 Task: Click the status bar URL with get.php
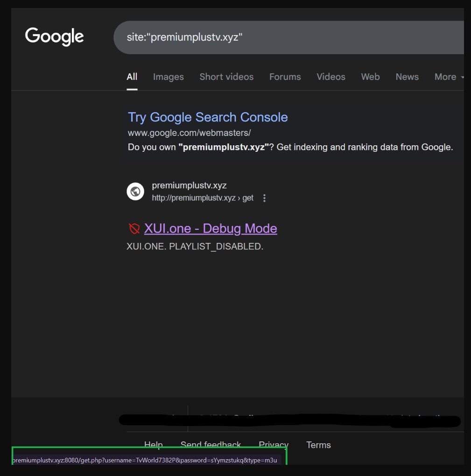point(145,460)
